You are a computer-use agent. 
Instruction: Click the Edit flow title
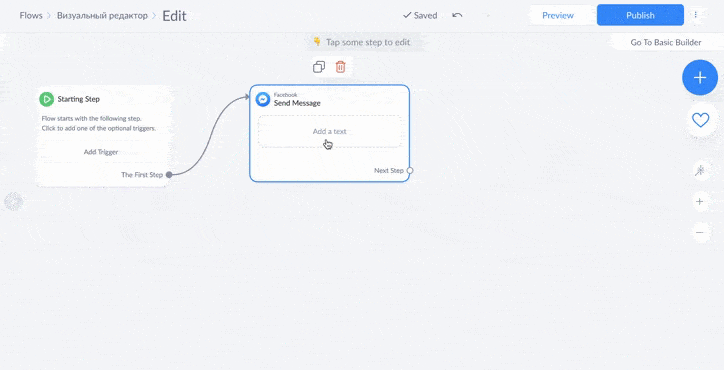pos(174,16)
